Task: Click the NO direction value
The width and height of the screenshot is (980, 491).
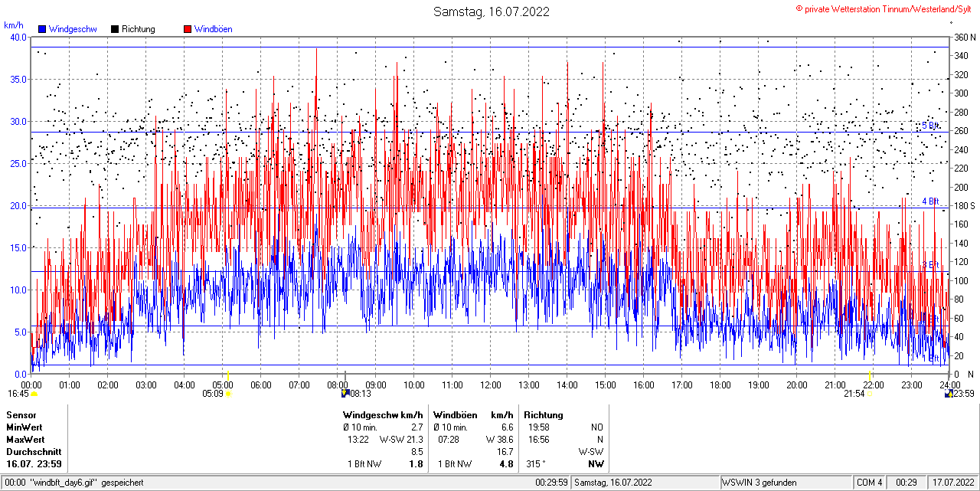Action: [x=597, y=427]
